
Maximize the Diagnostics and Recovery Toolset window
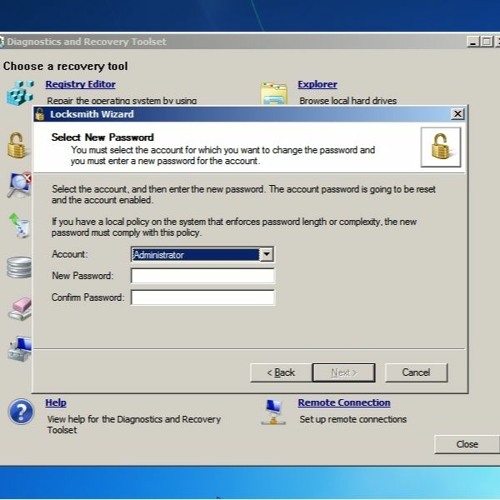pyautogui.click(x=486, y=42)
